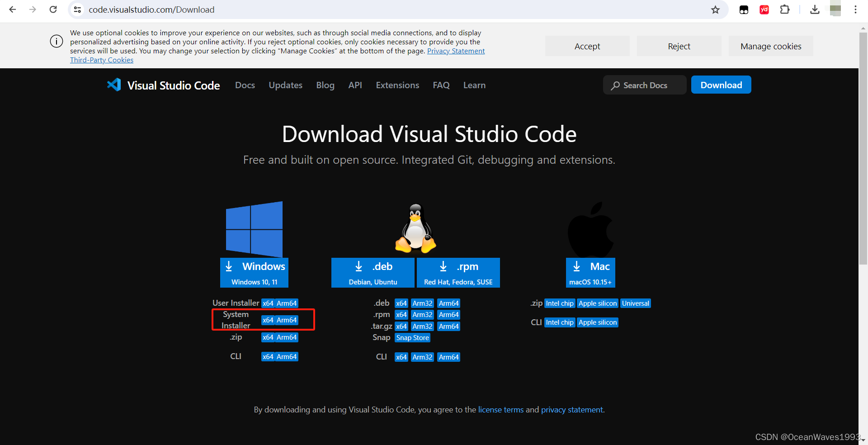Open the Docs menu item
Viewport: 868px width, 445px height.
tap(245, 85)
